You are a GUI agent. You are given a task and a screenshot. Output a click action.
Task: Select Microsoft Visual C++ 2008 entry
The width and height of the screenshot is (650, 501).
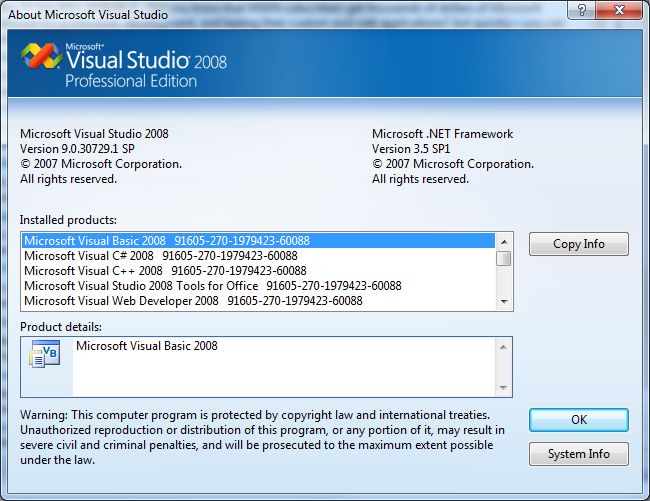coord(259,271)
